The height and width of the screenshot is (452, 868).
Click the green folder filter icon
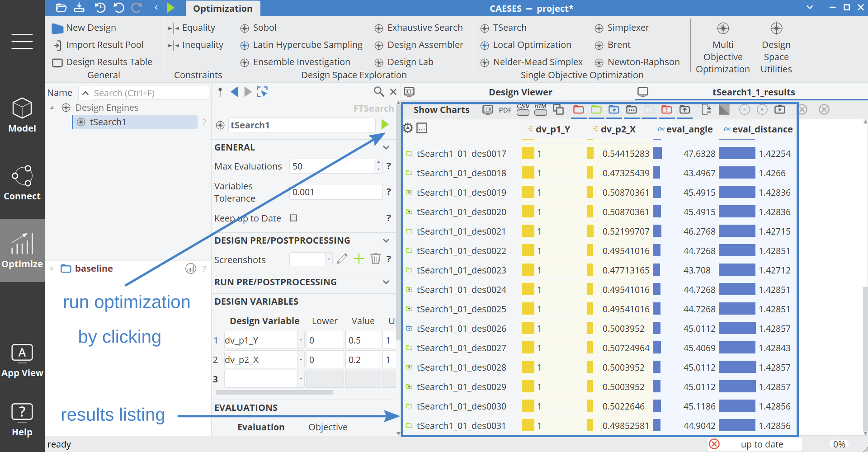point(596,109)
